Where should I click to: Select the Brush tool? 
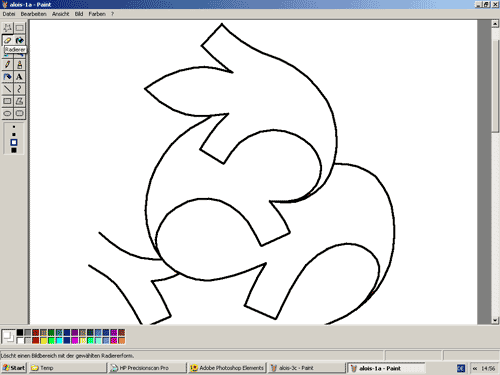tap(20, 65)
